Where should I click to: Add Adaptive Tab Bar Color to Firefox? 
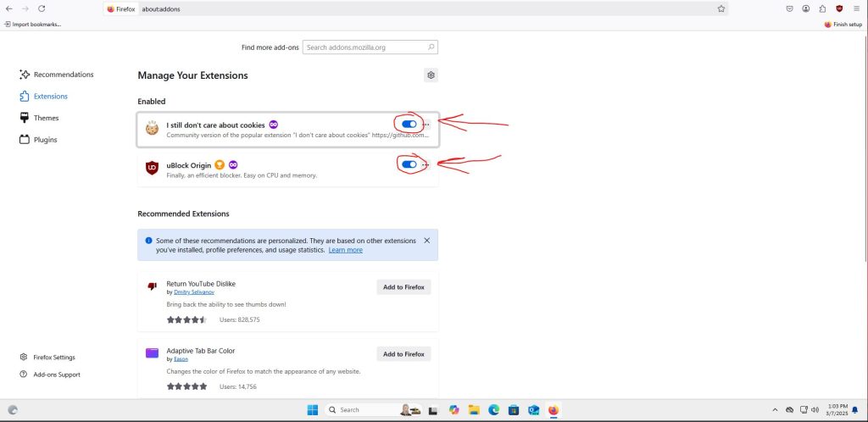point(403,354)
